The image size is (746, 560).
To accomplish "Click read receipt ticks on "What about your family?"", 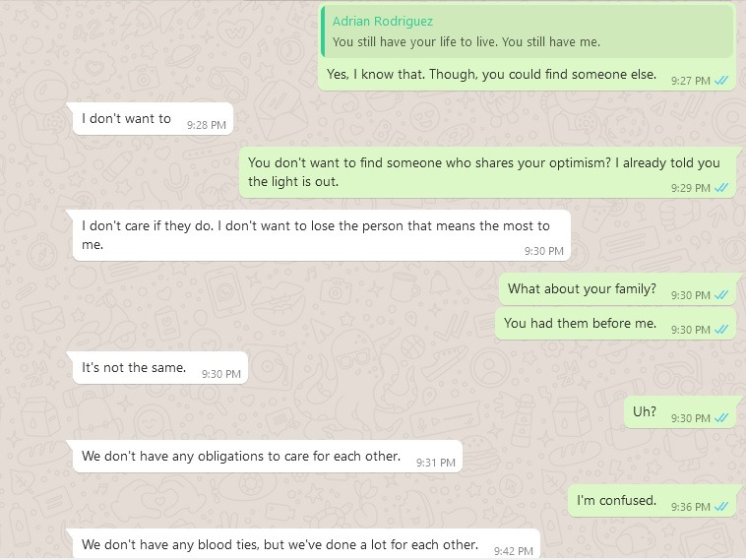I will click(721, 295).
